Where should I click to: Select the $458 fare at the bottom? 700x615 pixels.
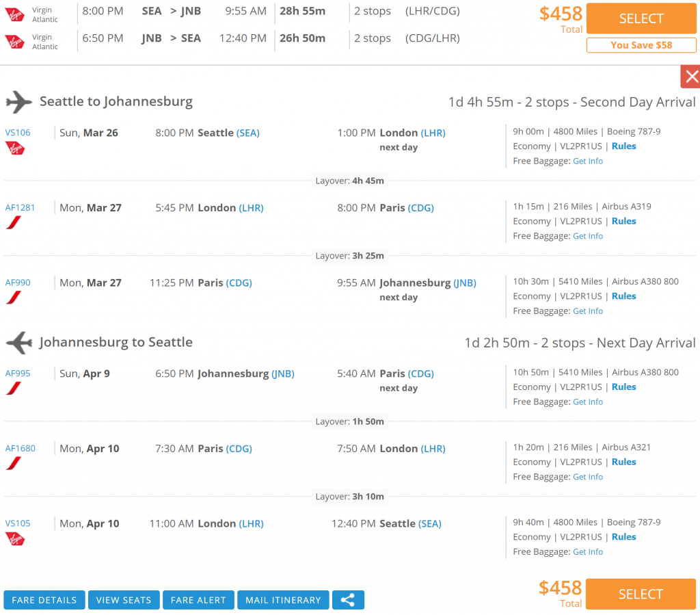(641, 594)
